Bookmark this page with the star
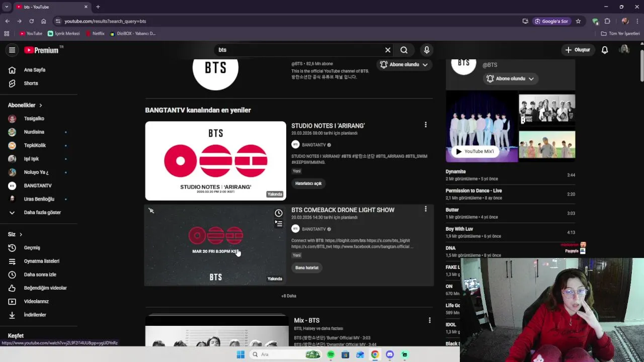This screenshot has width=644, height=362. [578, 21]
